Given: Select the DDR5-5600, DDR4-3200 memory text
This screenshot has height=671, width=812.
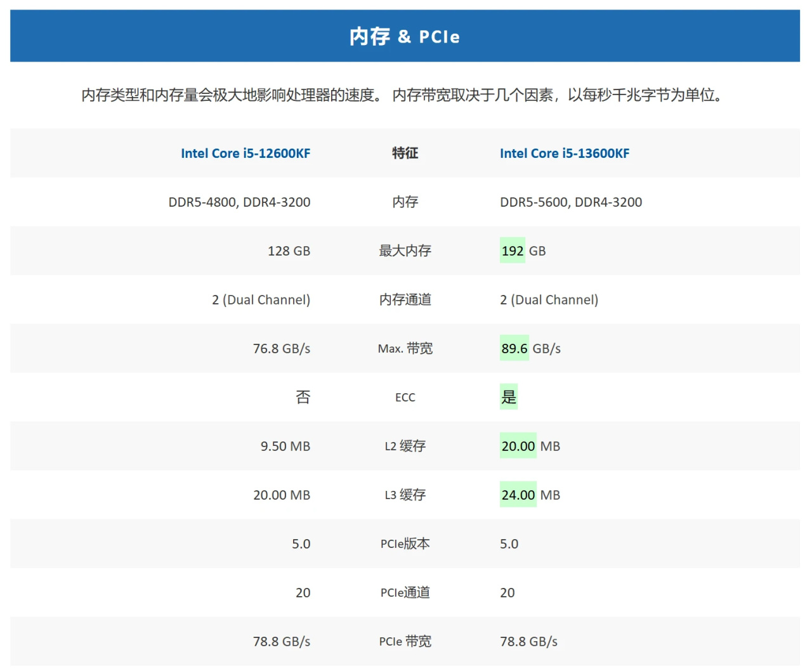Looking at the screenshot, I should [x=571, y=202].
